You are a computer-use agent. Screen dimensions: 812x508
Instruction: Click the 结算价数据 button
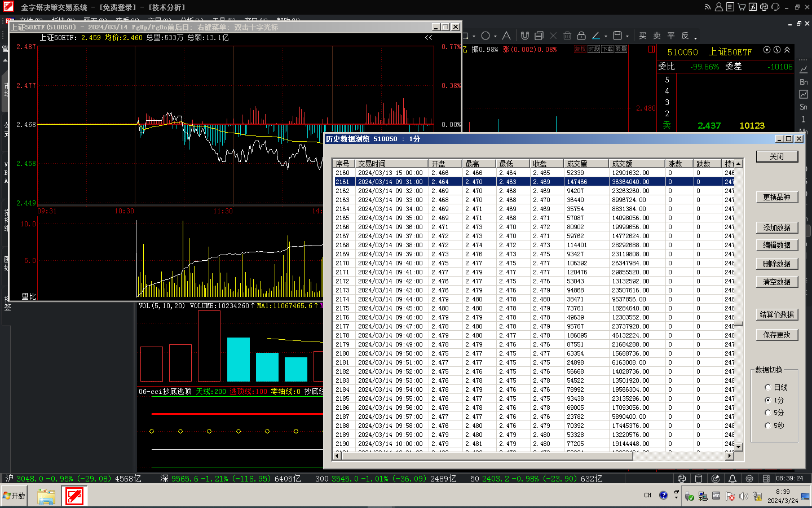tap(777, 314)
